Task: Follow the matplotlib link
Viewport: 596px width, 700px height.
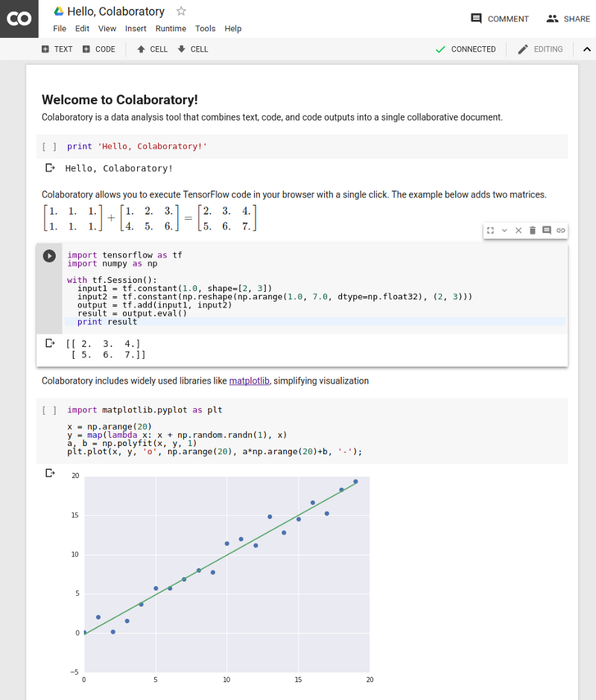Action: click(250, 381)
